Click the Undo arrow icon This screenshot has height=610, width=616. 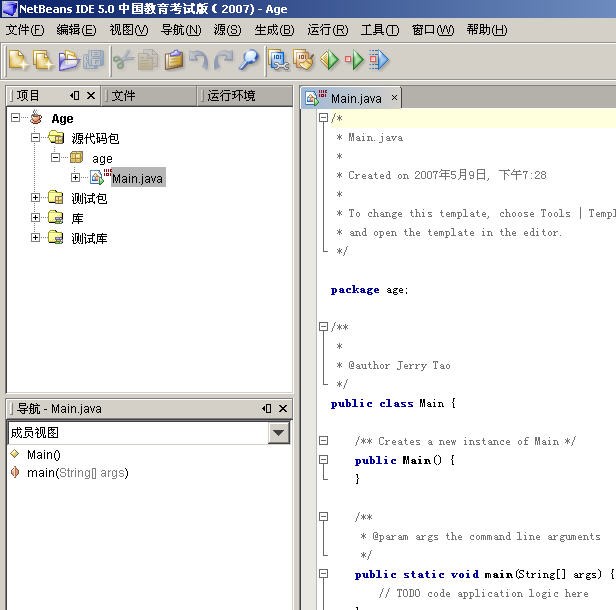(198, 60)
